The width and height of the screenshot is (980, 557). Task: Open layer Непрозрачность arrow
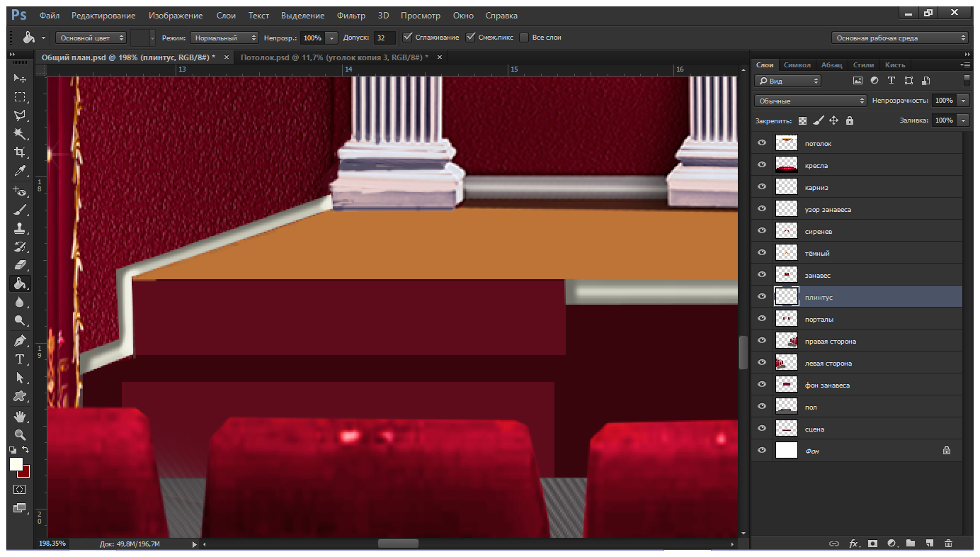[963, 101]
